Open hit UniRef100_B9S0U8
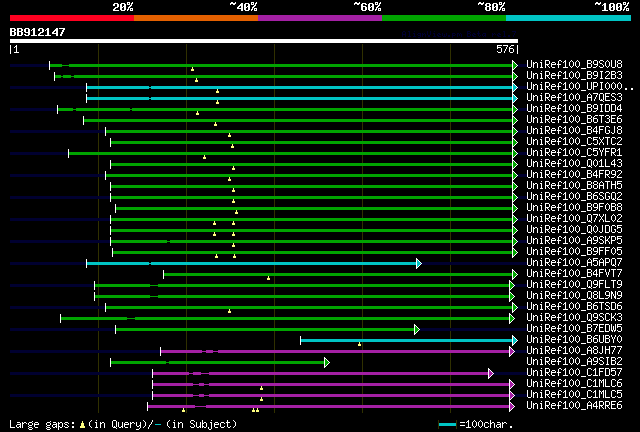The image size is (640, 432). pyautogui.click(x=574, y=65)
